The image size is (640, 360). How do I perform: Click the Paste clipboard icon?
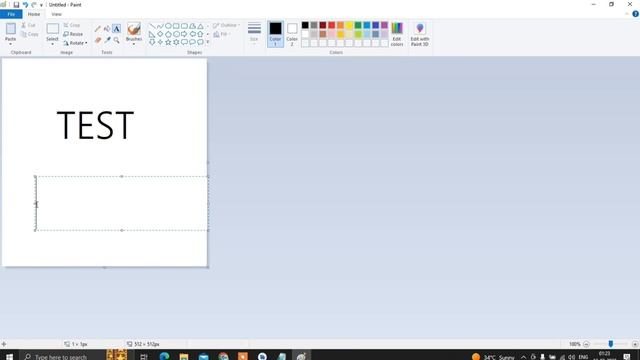point(11,29)
